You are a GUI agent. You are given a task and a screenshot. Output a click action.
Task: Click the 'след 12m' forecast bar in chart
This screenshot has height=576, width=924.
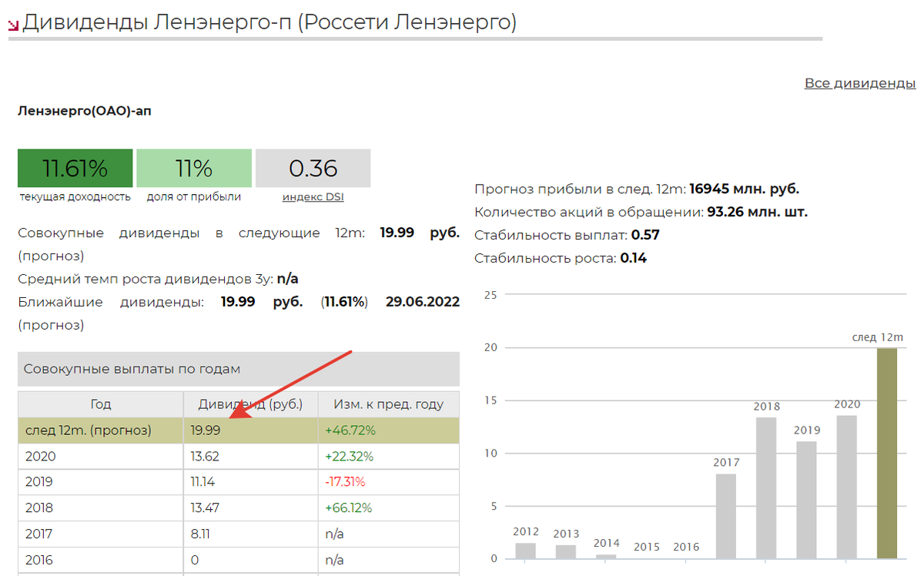[x=887, y=454]
